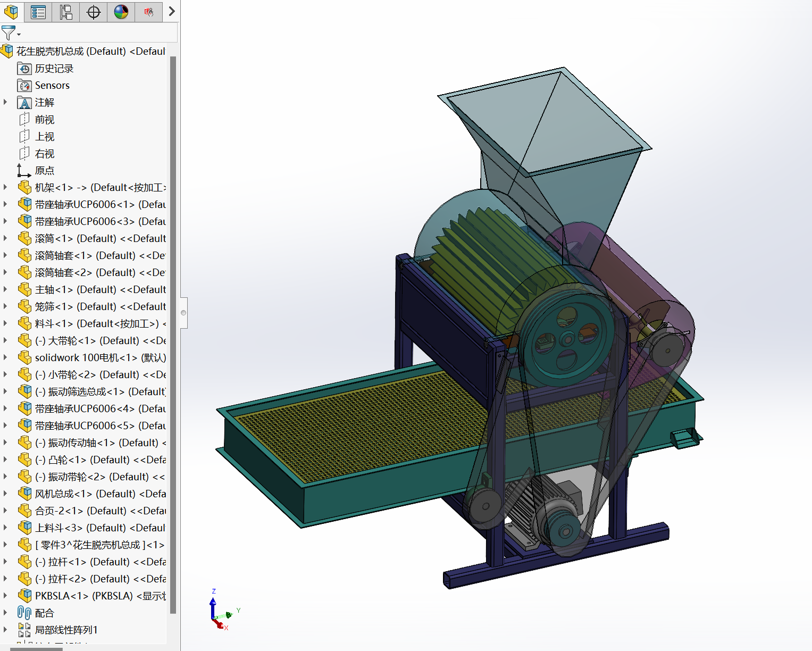Select the 前视 plane
Viewport: 812px width, 651px height.
pyautogui.click(x=45, y=120)
